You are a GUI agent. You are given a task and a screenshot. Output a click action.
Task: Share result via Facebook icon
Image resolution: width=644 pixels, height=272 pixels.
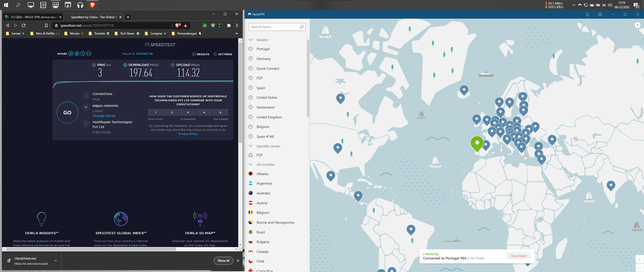tap(83, 54)
